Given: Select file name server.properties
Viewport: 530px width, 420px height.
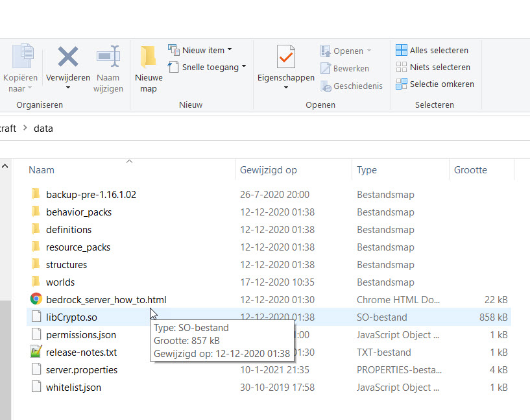Looking at the screenshot, I should click(82, 370).
